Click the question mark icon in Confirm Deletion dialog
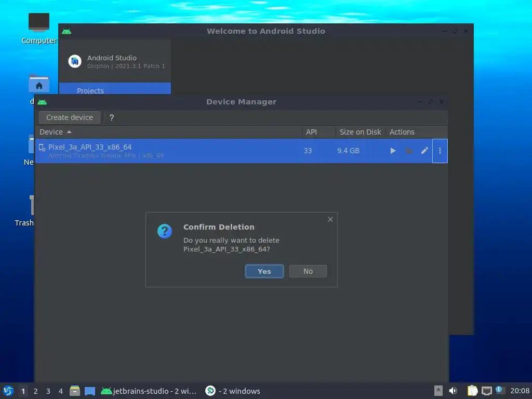532x399 pixels. [165, 231]
